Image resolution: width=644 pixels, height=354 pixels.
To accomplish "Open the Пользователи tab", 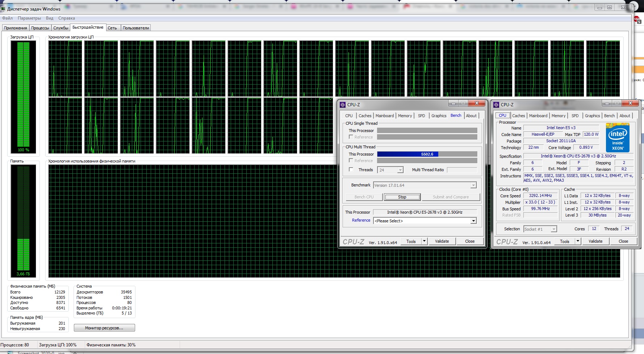I will click(136, 28).
